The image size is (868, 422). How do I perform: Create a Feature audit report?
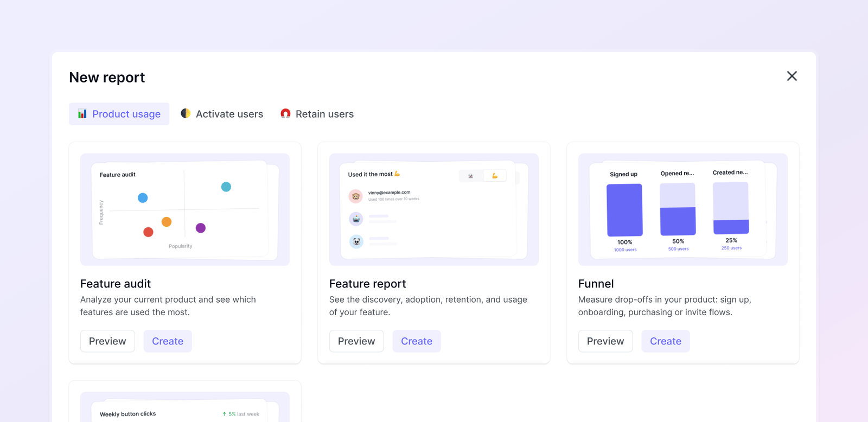click(168, 341)
